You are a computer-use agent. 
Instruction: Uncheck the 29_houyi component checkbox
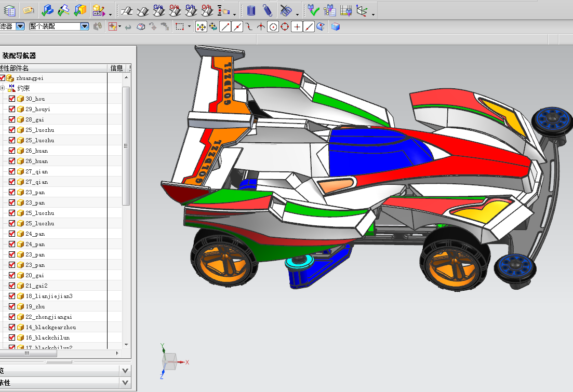(12, 109)
